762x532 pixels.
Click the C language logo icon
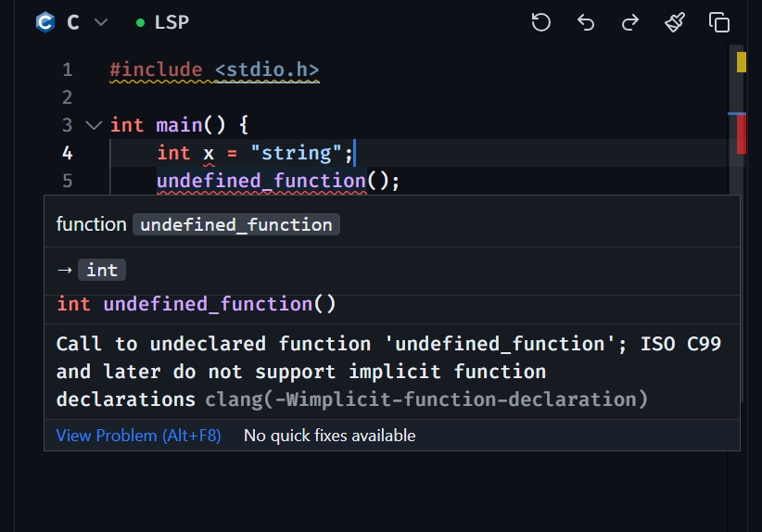tap(45, 22)
